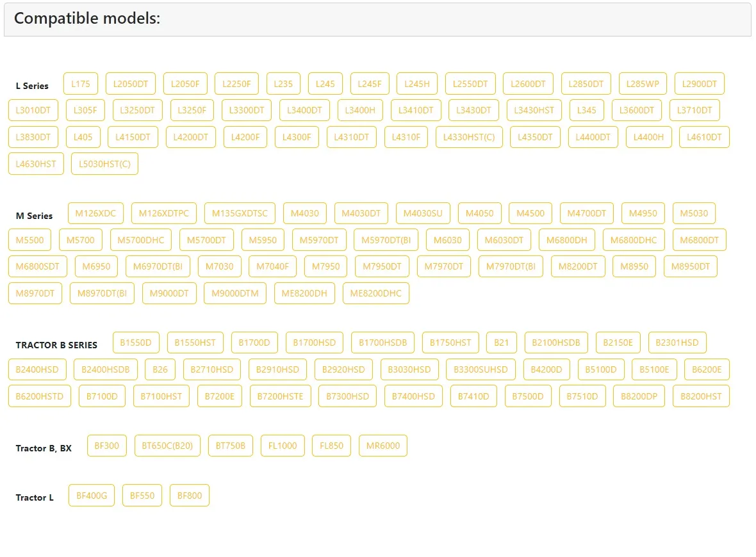Select the B2301HSD model tag

point(677,343)
